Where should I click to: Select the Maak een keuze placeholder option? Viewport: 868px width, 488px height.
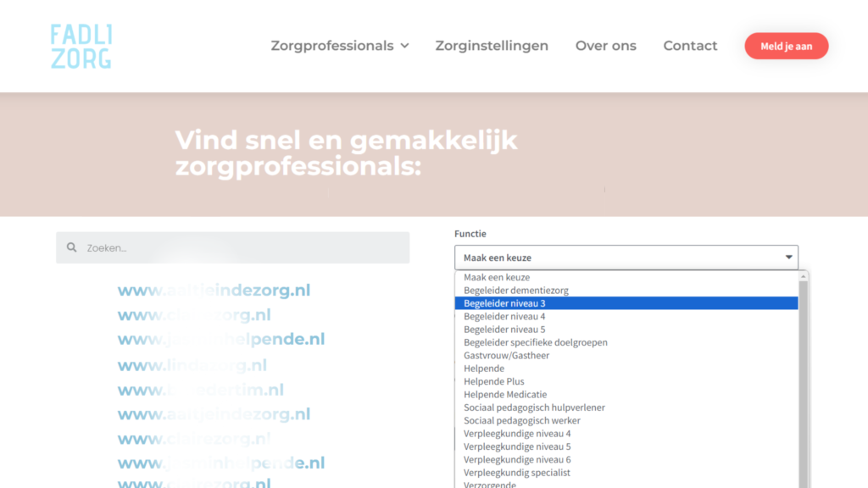coord(497,277)
